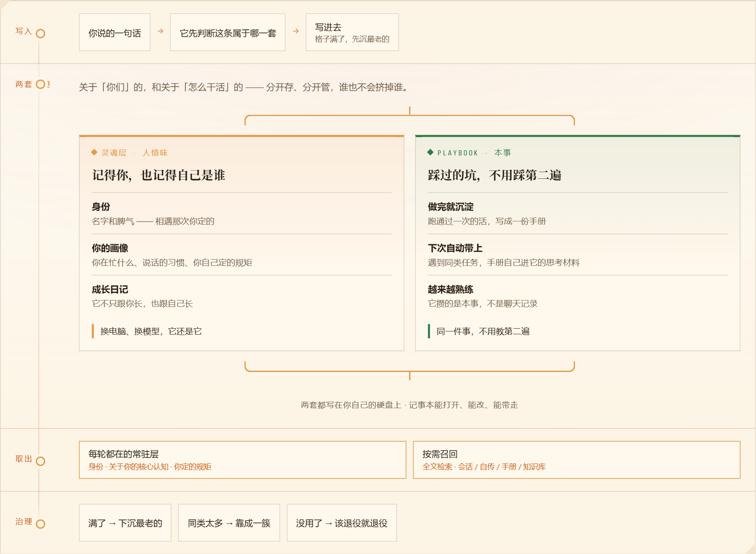Click text 它不只跟你长，也跟自己长
Screen dimensions: 756x554
click(142, 304)
